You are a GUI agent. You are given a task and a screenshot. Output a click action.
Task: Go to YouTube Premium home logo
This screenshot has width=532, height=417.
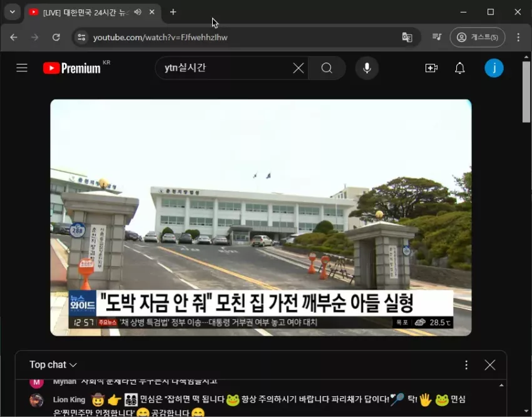[x=71, y=68]
